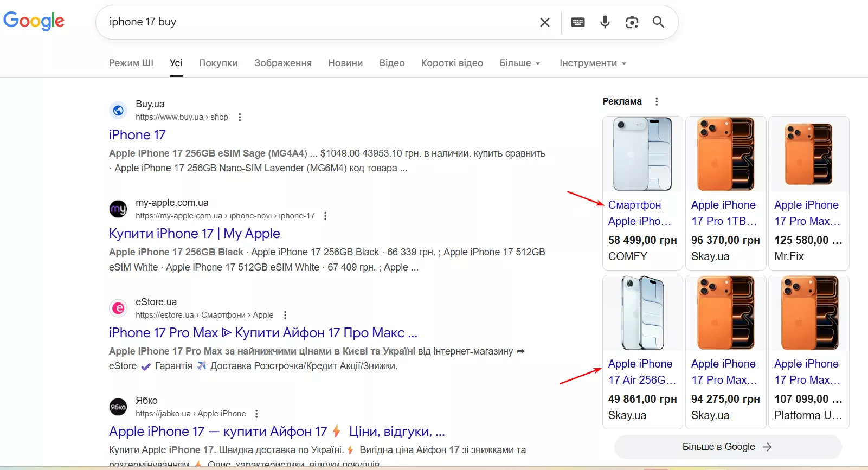The height and width of the screenshot is (470, 868).
Task: Start voice search with microphone icon
Action: (x=605, y=22)
